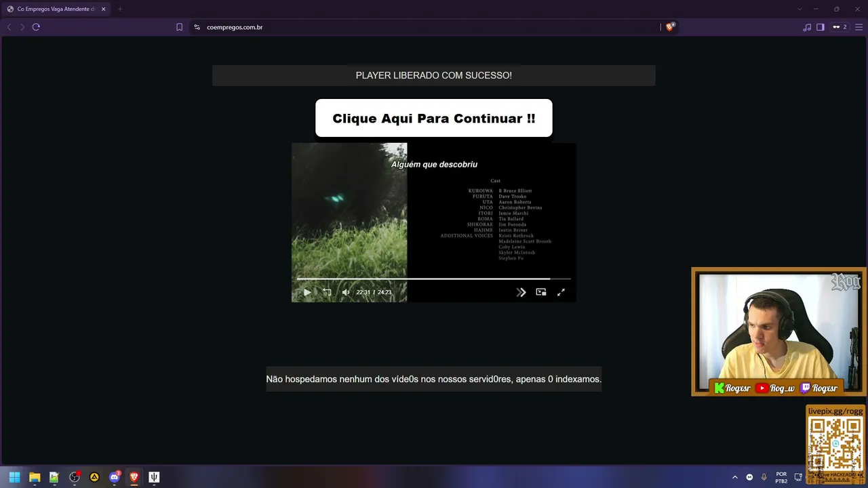Open File Explorer from the taskbar
Screen dimensions: 868x488
point(35,477)
